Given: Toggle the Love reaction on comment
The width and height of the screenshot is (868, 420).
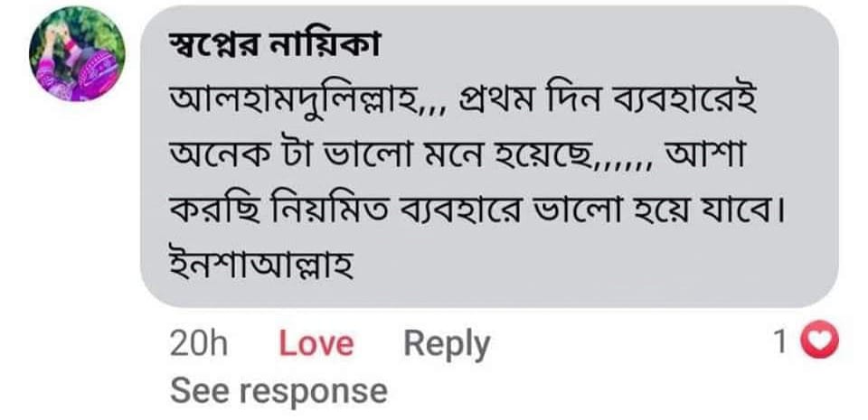Looking at the screenshot, I should click(x=316, y=343).
